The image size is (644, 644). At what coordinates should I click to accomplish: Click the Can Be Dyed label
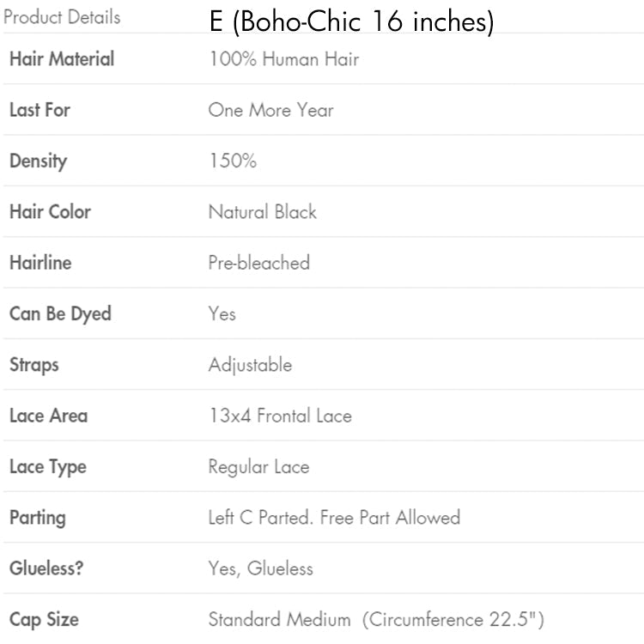pos(60,313)
